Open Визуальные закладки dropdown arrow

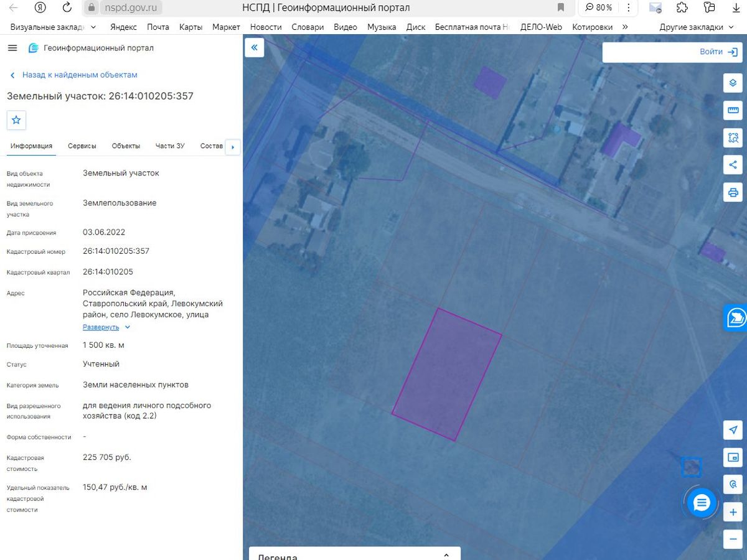pyautogui.click(x=93, y=27)
